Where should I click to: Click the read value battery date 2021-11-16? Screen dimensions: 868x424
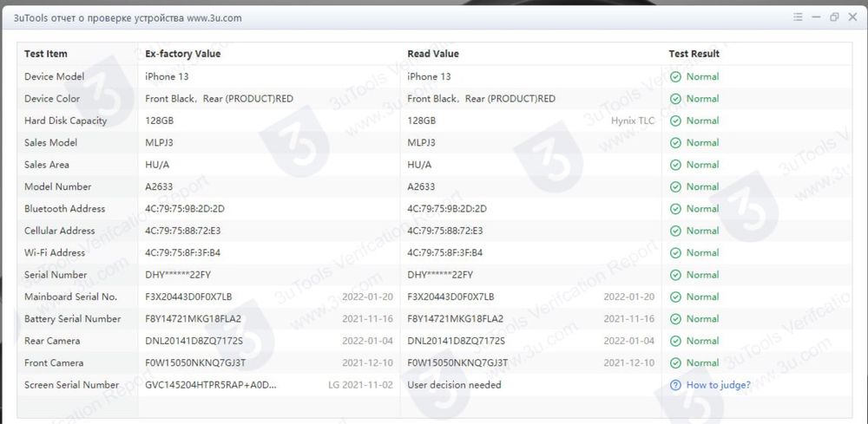pos(628,319)
